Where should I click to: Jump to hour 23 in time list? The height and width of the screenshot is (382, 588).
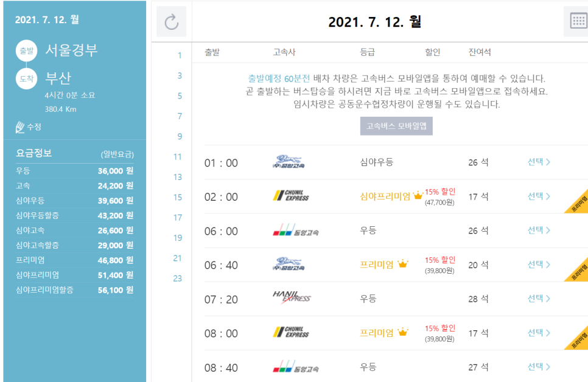(177, 279)
